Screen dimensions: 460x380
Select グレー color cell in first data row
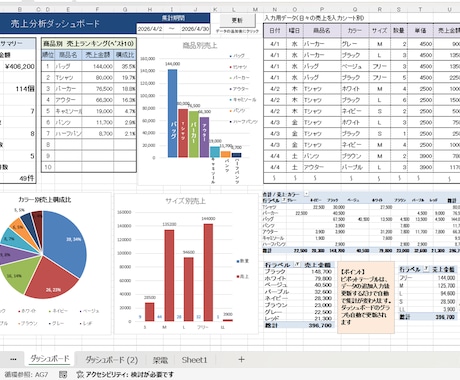tap(354, 44)
